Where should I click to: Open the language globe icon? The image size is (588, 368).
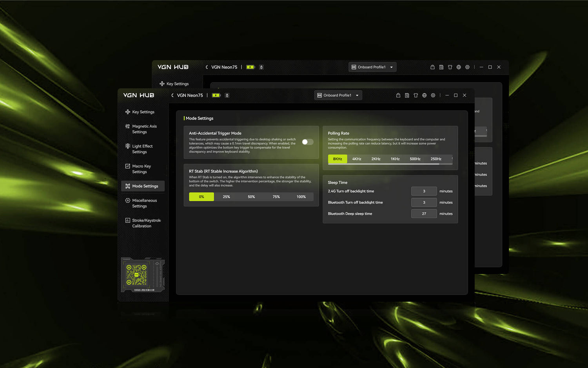click(x=424, y=95)
